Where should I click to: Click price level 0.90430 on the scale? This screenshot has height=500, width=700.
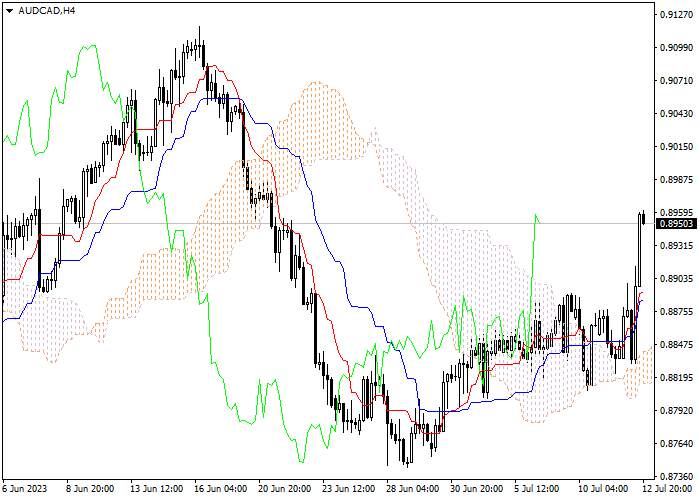coord(678,113)
